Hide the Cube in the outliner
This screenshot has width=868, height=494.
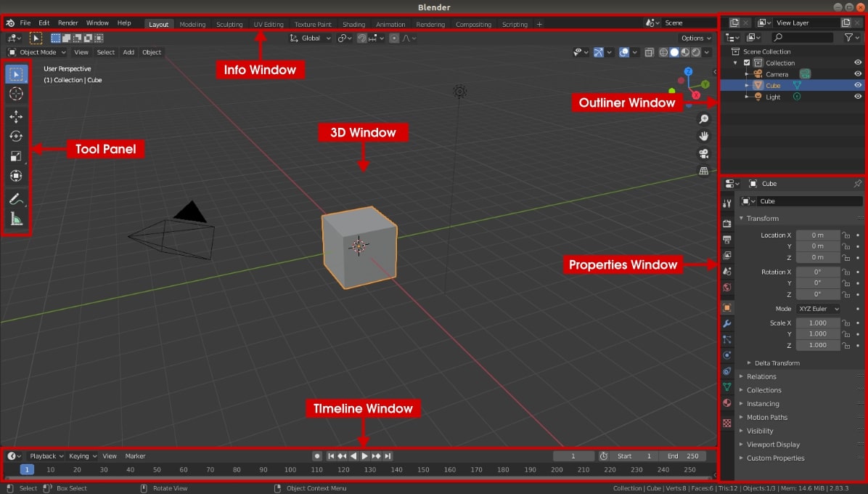858,85
